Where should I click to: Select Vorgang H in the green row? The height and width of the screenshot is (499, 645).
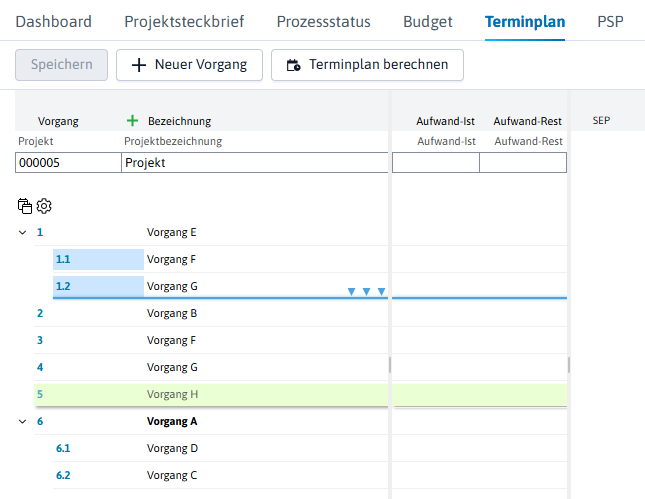pyautogui.click(x=172, y=394)
